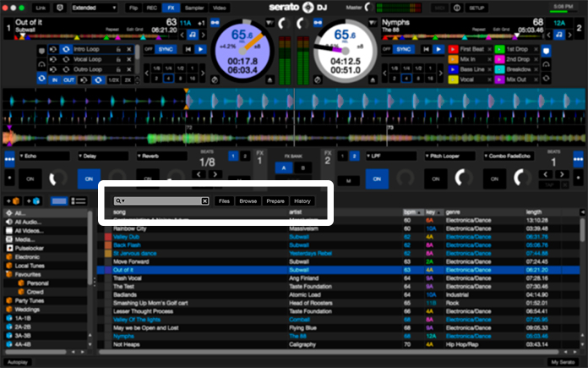Shift key up arrow on deck 1
Image resolution: width=588 pixels, height=368 pixels.
[203, 35]
